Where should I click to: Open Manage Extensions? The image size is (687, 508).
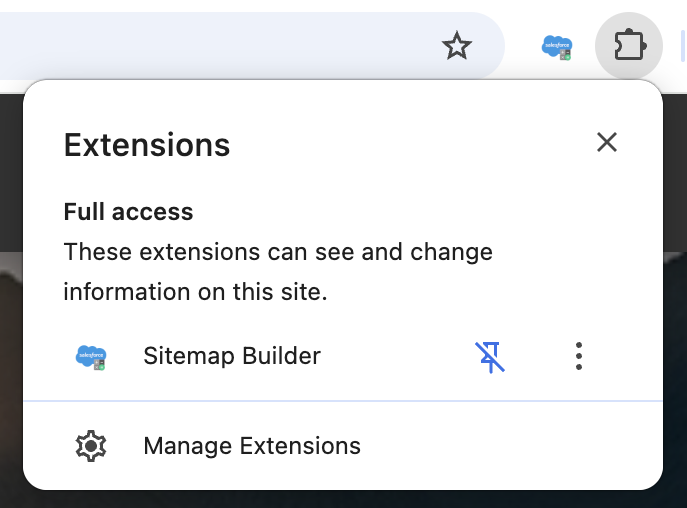[343, 446]
